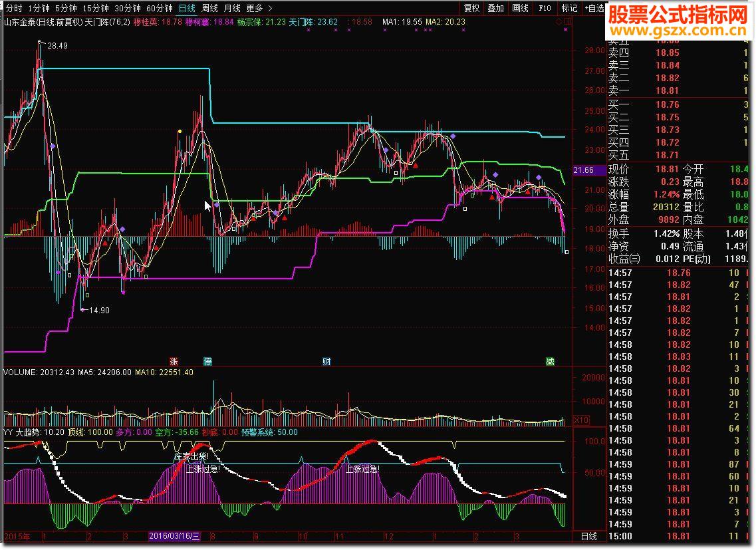The width and height of the screenshot is (756, 550).
Task: Click the 抄底: 0.00 label
Action: click(x=220, y=432)
